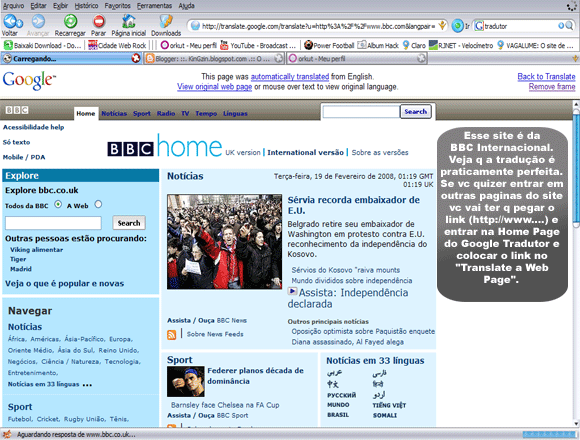This screenshot has width=580, height=440.
Task: Open Sérvia recorda embaixador de E.U. headline
Action: click(x=354, y=205)
